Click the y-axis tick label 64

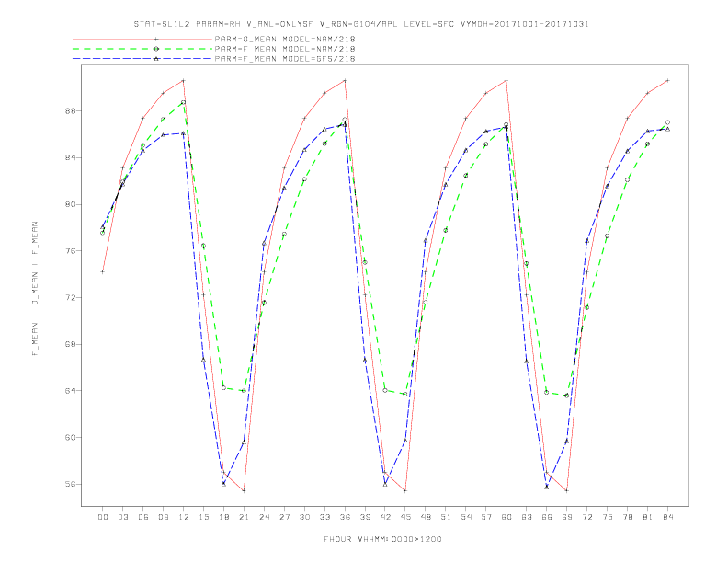pos(71,391)
